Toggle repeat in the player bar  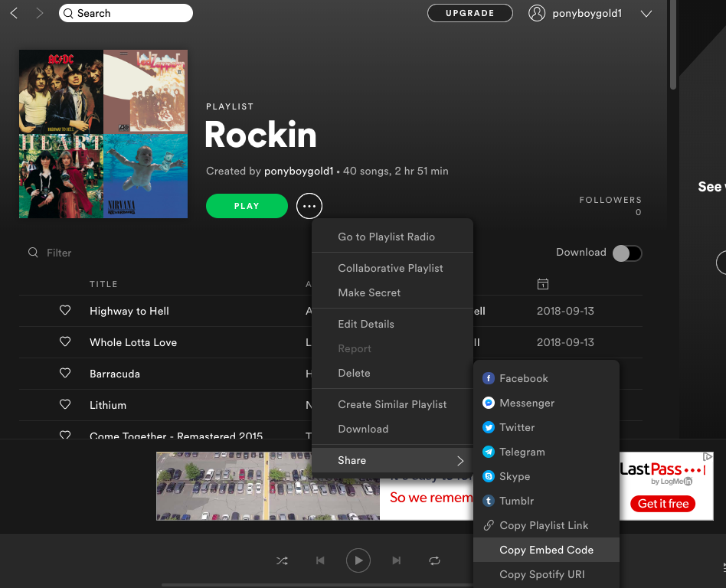434,560
